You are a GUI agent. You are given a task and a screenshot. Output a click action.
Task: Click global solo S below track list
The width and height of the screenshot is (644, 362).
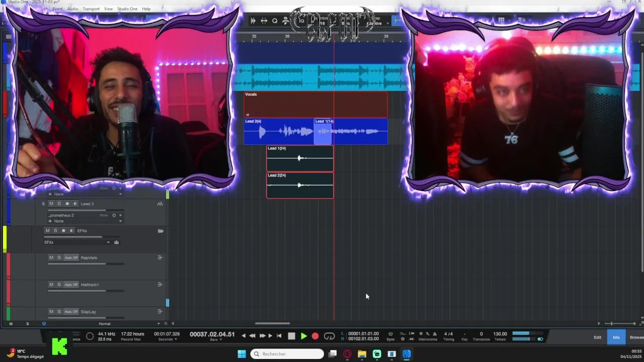pos(27,324)
